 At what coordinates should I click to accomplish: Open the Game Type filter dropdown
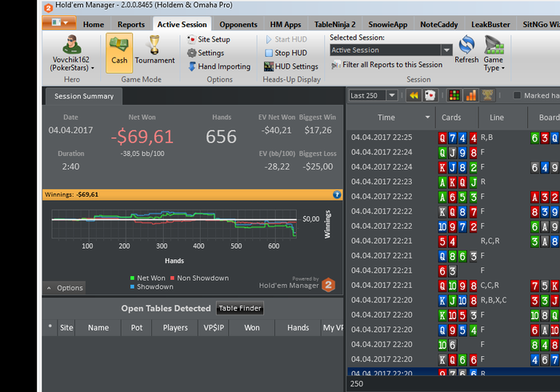(x=494, y=54)
